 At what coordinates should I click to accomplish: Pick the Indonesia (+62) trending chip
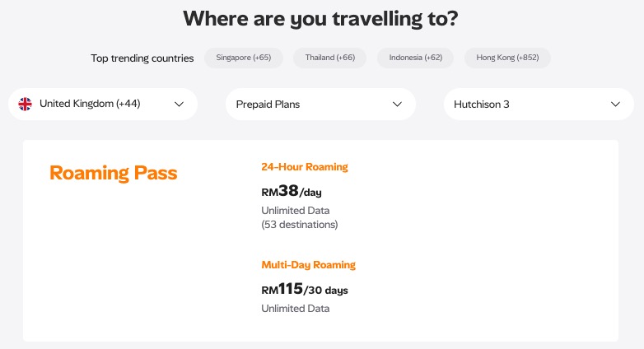click(416, 58)
